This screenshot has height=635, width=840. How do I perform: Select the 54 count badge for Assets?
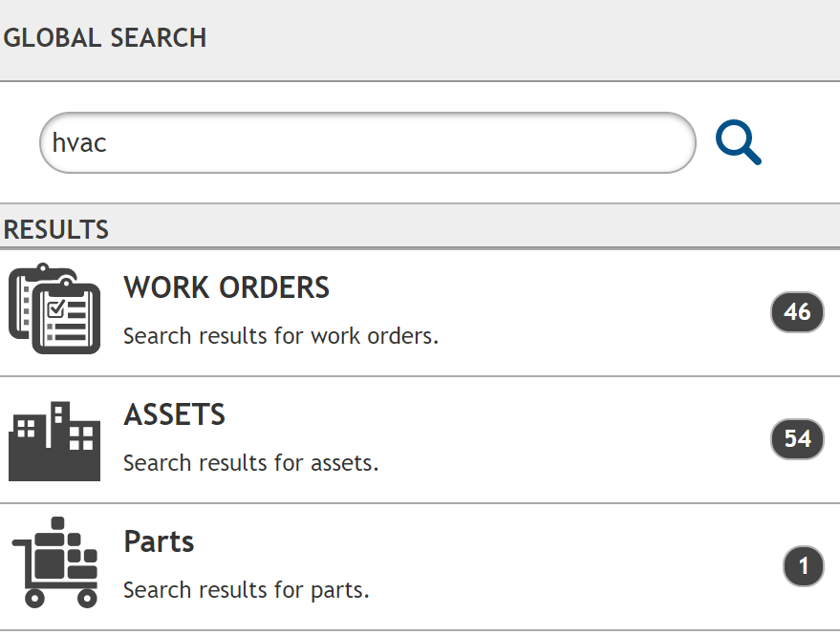pos(797,439)
